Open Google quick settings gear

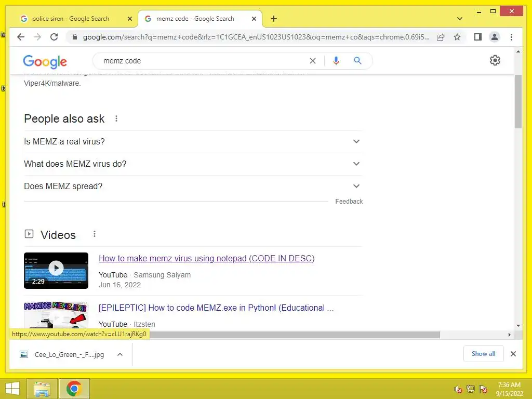pyautogui.click(x=495, y=60)
